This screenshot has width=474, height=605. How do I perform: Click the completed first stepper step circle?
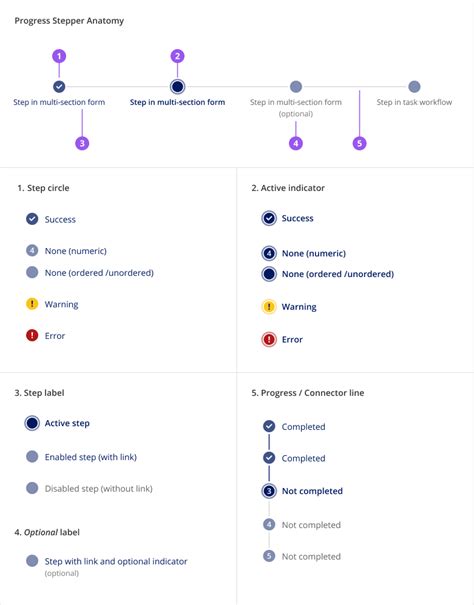coord(59,86)
